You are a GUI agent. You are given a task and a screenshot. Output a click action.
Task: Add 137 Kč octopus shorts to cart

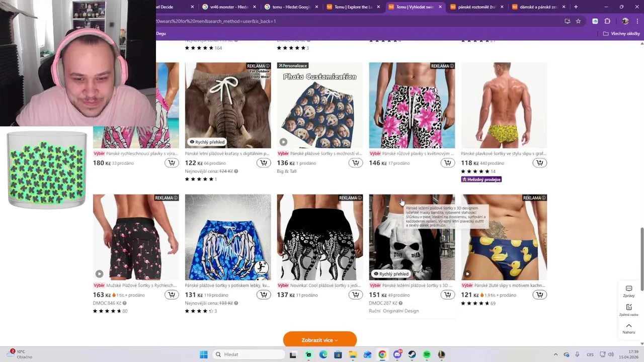click(x=356, y=295)
